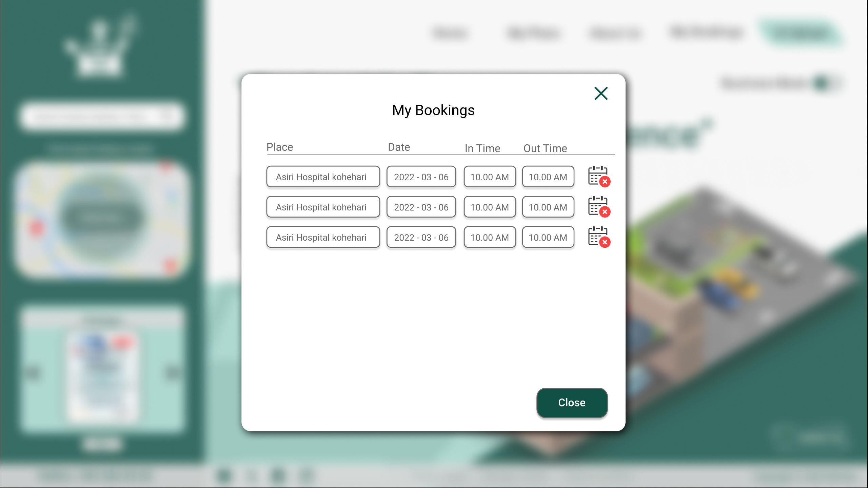Edit the Place field of the first booking
The image size is (868, 488).
point(323,177)
